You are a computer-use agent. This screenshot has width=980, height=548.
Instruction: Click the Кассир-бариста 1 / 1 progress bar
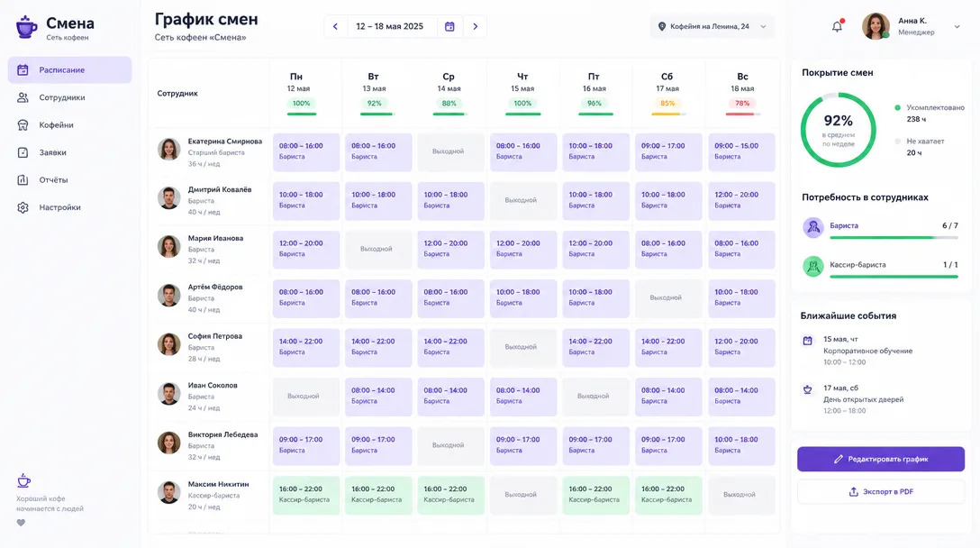(x=894, y=277)
